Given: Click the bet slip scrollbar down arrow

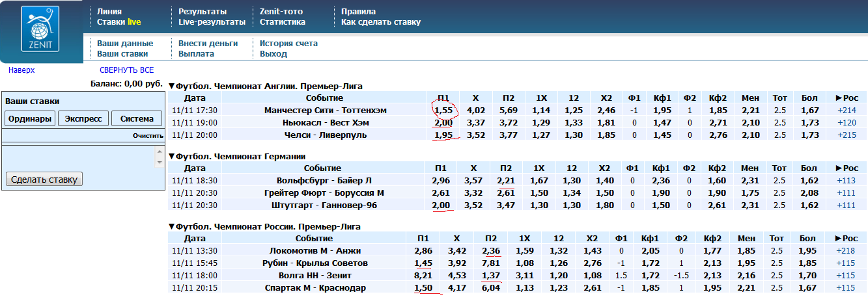Looking at the screenshot, I should [x=159, y=161].
